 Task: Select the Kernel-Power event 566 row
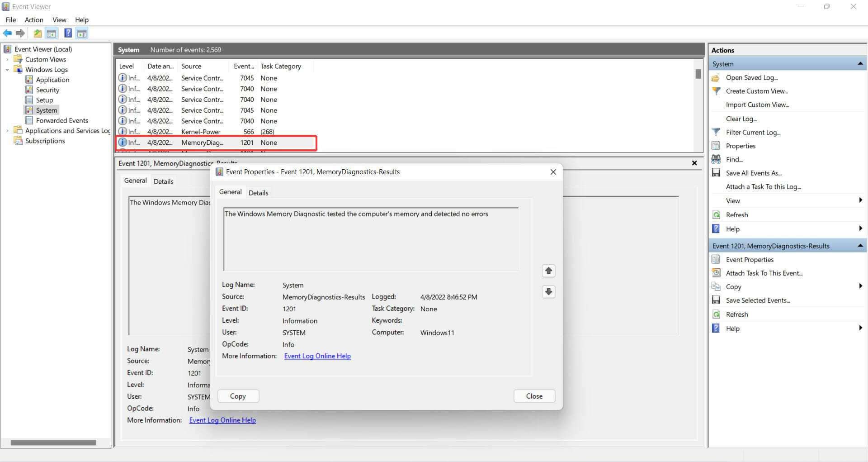tap(201, 132)
